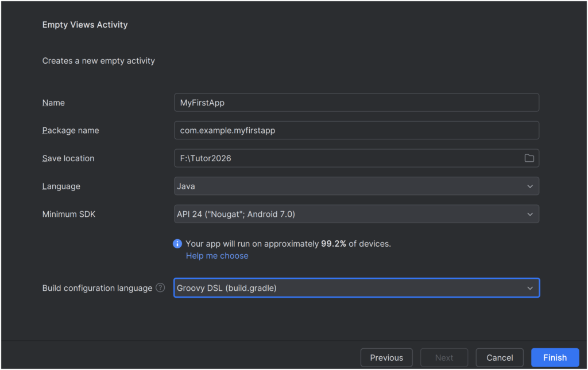This screenshot has width=588, height=370.
Task: Click the greyed-out Next button
Action: [444, 357]
